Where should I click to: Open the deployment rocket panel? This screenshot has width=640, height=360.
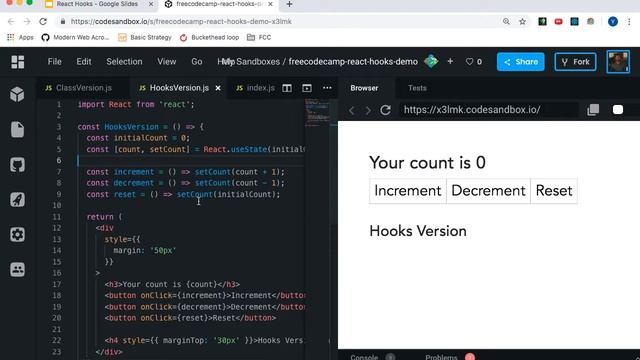17,200
